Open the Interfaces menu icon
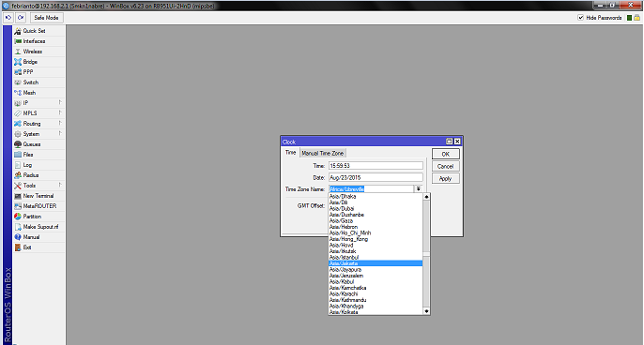This screenshot has height=345, width=644. [18, 41]
